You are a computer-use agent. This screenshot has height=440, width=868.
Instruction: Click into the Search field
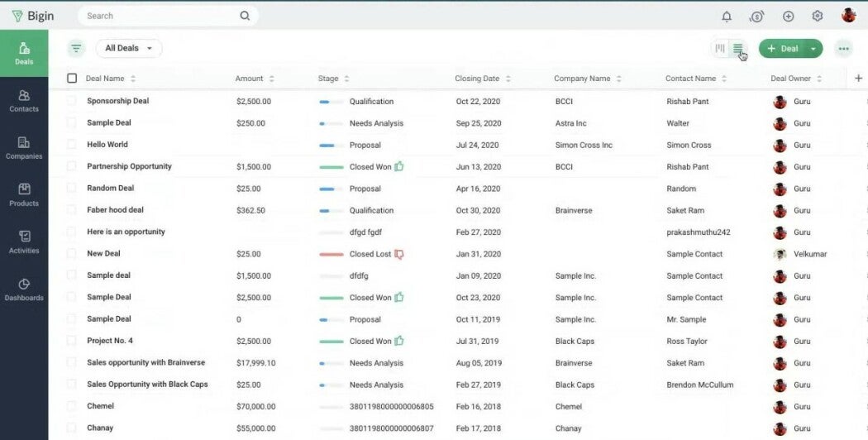pos(161,16)
